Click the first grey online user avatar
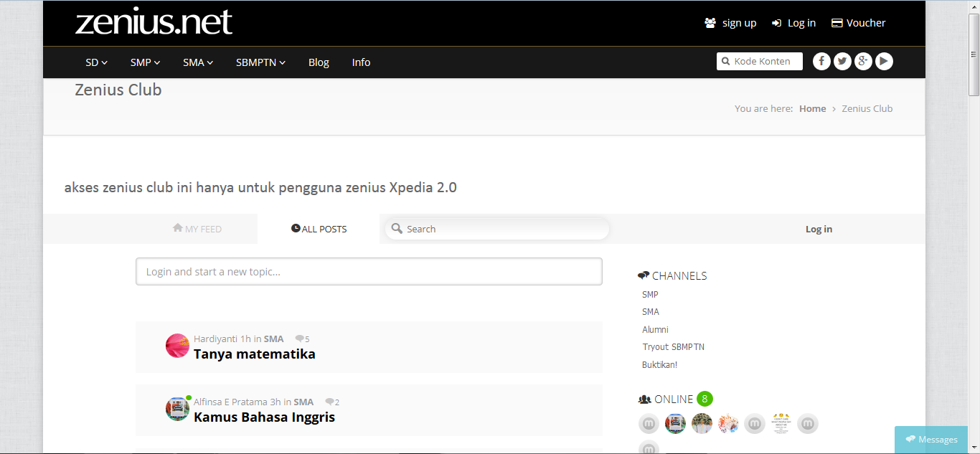The height and width of the screenshot is (454, 980). pos(649,424)
